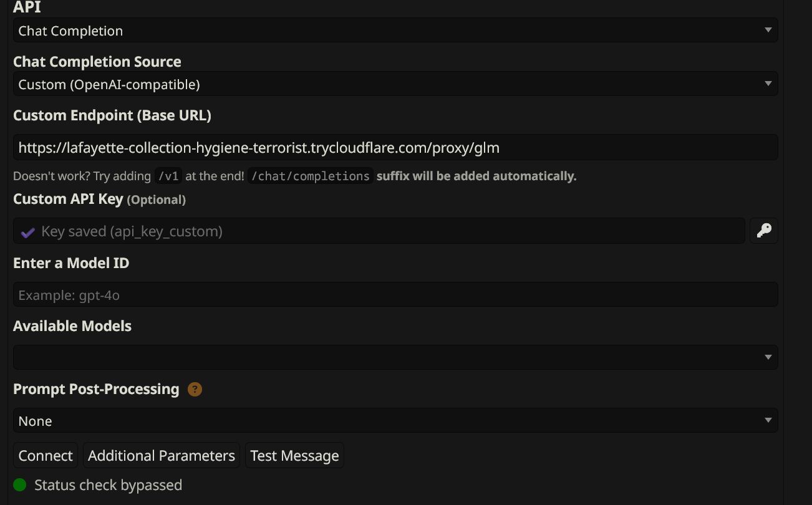
Task: Focus the Custom Endpoint base URL field
Action: click(395, 148)
